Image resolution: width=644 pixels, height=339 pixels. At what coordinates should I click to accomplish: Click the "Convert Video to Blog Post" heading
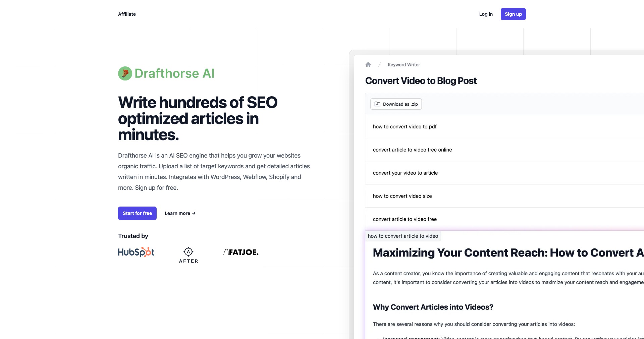coord(421,81)
